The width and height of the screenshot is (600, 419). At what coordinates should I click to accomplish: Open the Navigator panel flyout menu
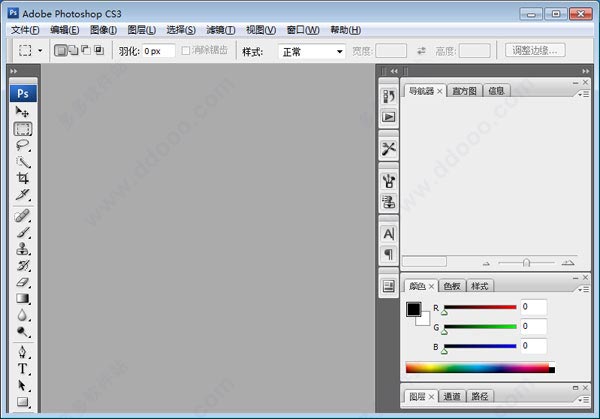[584, 94]
